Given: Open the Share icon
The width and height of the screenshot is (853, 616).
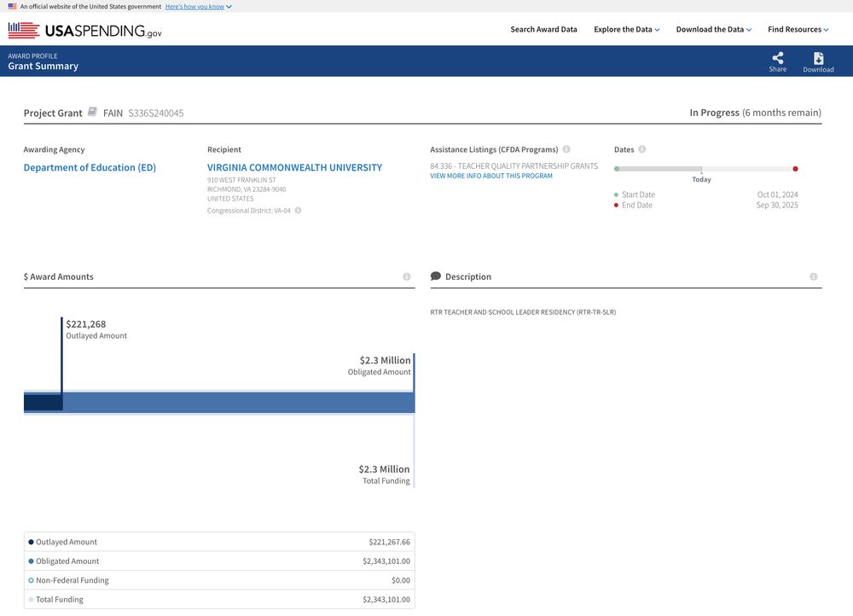Looking at the screenshot, I should [x=777, y=61].
